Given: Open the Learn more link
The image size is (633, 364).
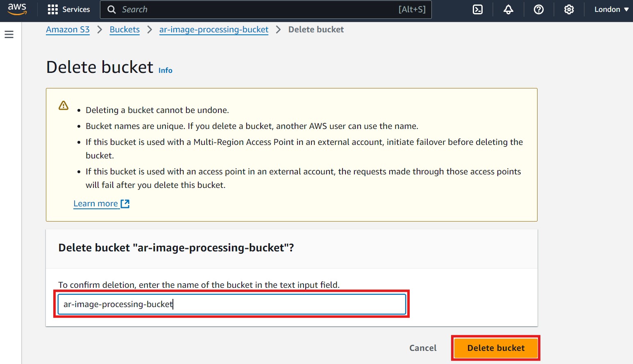Looking at the screenshot, I should pyautogui.click(x=95, y=203).
